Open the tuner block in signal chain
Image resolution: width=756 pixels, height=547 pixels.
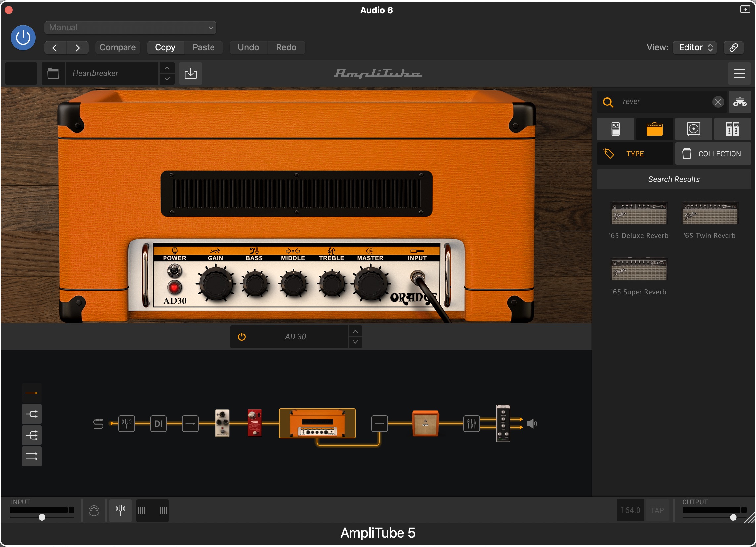[x=127, y=424]
